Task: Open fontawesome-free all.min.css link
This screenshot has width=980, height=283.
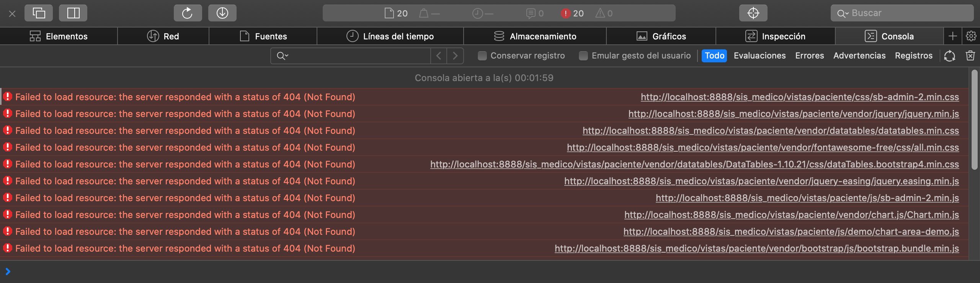Action: 763,148
